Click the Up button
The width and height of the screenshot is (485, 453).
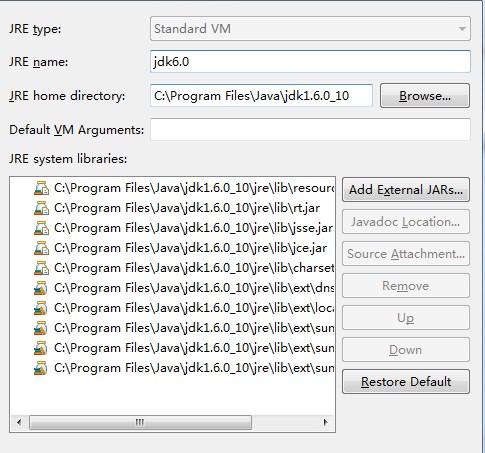[406, 318]
